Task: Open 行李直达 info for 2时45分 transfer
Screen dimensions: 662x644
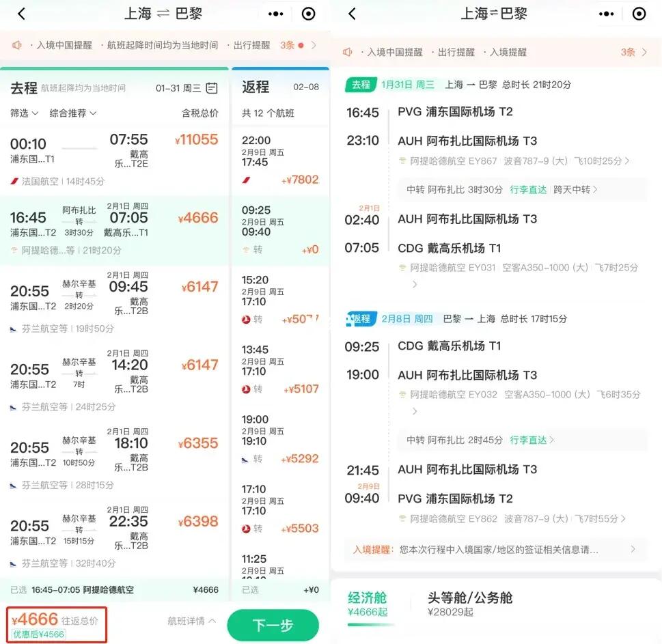Action: [532, 440]
